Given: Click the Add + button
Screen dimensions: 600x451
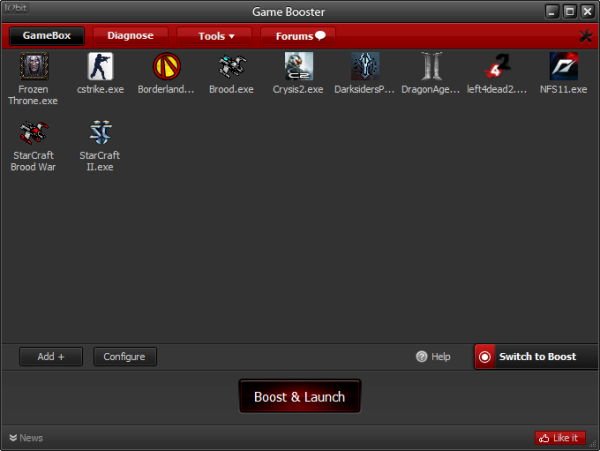Looking at the screenshot, I should coord(51,357).
